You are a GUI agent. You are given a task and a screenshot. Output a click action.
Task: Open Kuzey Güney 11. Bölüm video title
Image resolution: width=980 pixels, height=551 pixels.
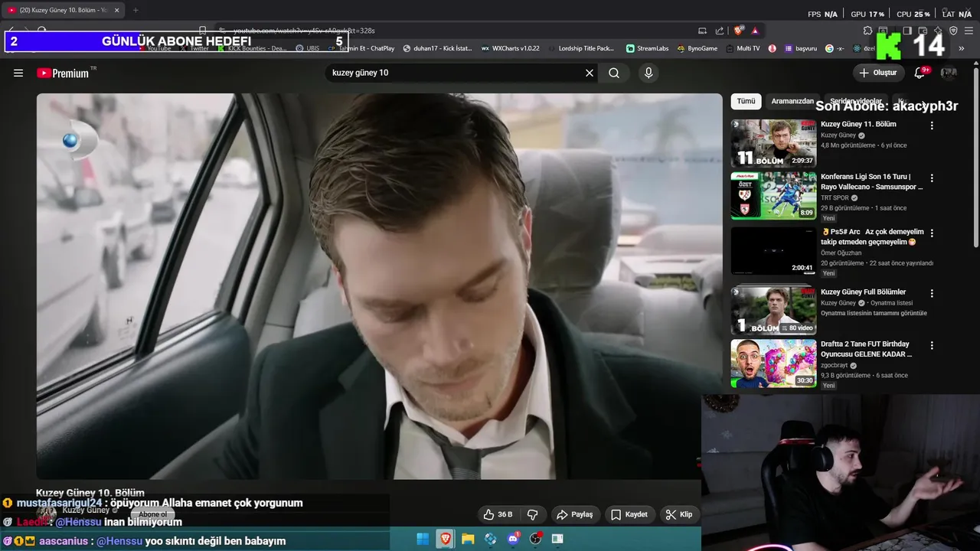point(858,124)
